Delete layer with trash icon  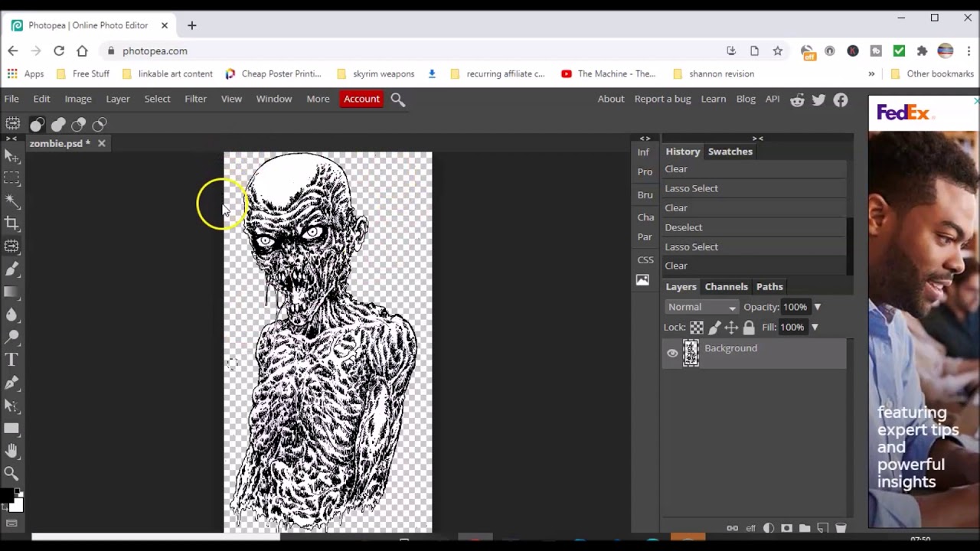pyautogui.click(x=841, y=528)
